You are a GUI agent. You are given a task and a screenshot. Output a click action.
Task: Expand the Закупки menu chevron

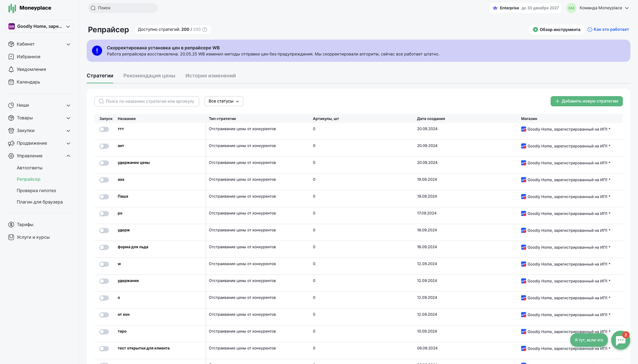click(68, 130)
